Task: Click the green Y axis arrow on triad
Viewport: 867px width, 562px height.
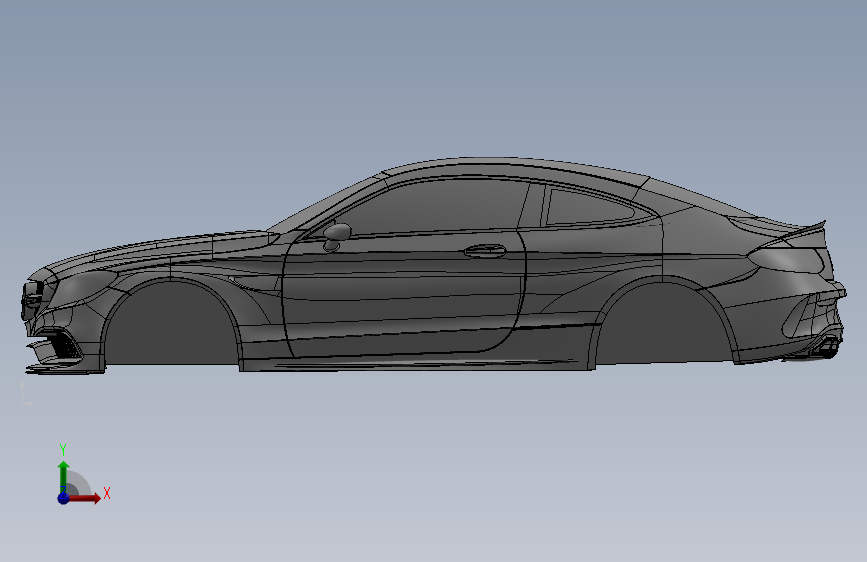Action: (64, 476)
